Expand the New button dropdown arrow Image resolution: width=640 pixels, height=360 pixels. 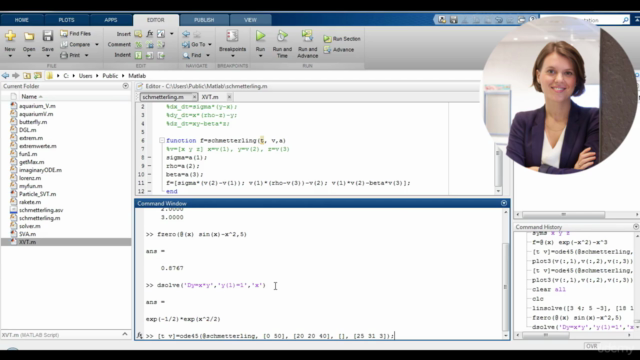pyautogui.click(x=10, y=56)
